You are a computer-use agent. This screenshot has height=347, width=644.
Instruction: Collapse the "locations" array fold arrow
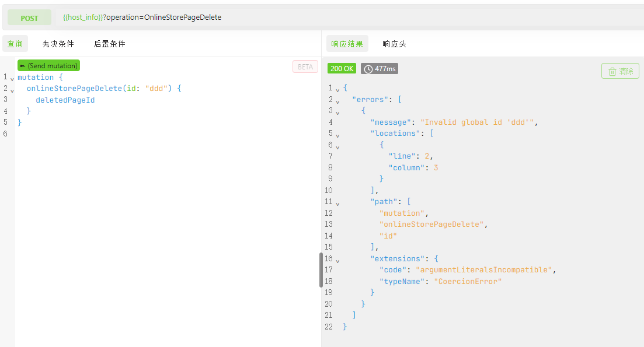pos(337,135)
